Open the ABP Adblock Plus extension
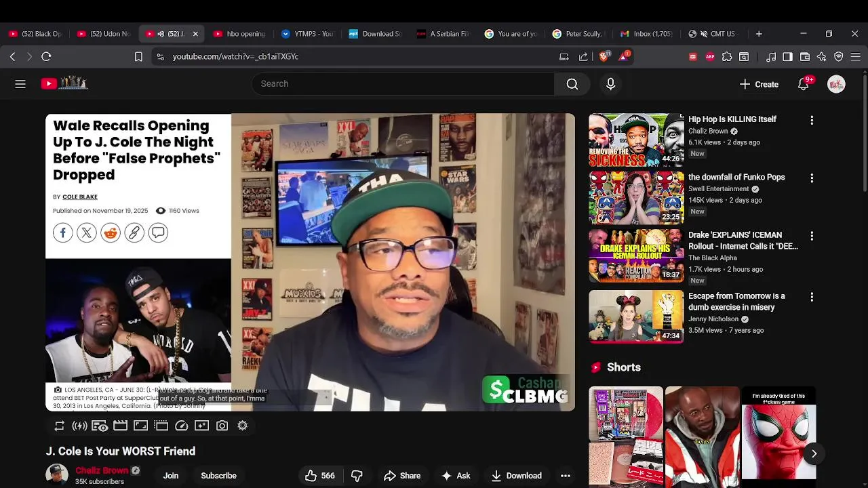This screenshot has width=868, height=488. [x=710, y=57]
